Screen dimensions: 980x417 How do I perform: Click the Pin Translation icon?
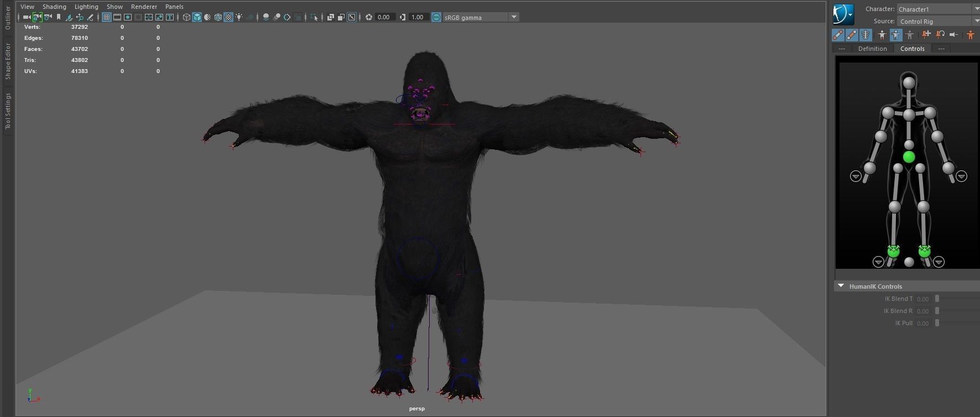[x=926, y=34]
